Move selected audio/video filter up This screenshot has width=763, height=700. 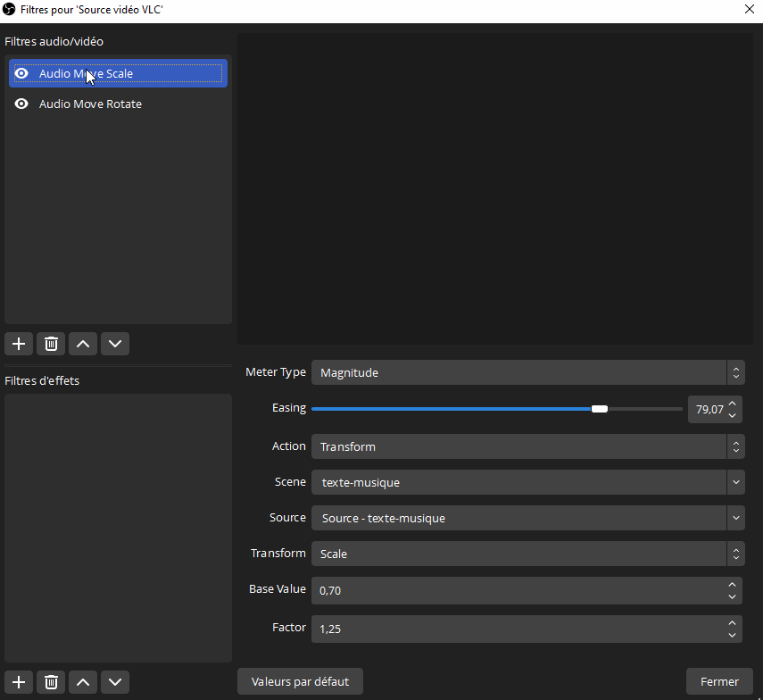pos(83,344)
